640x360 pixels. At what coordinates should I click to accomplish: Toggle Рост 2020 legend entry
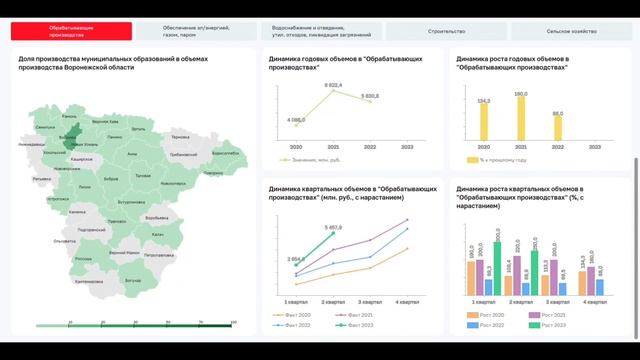(x=486, y=315)
